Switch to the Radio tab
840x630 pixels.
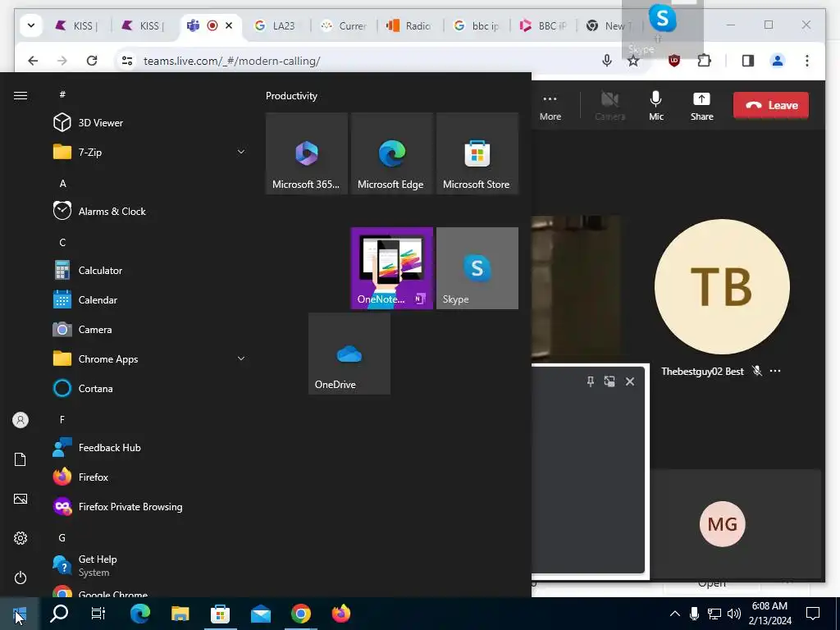[x=410, y=25]
